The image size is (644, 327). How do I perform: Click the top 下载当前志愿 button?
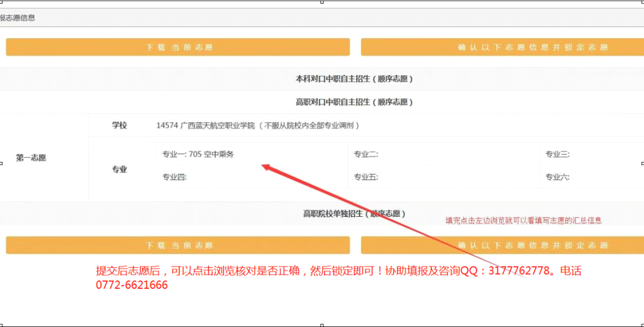(178, 48)
